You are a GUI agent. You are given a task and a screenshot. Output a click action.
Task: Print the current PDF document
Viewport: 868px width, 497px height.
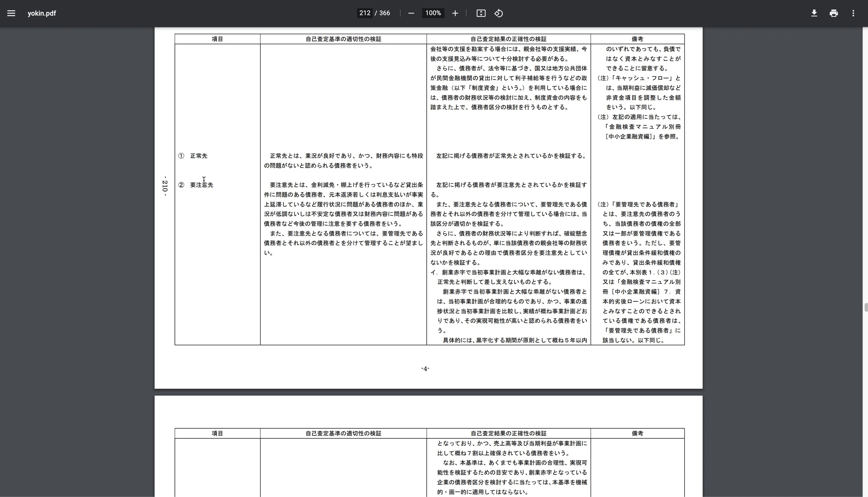coord(834,13)
